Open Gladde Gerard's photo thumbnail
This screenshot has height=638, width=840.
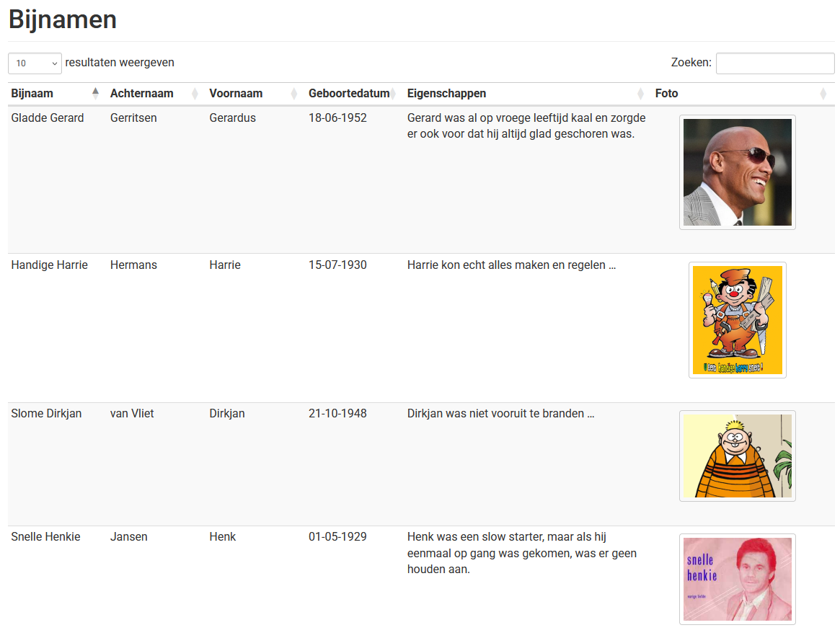tap(737, 172)
